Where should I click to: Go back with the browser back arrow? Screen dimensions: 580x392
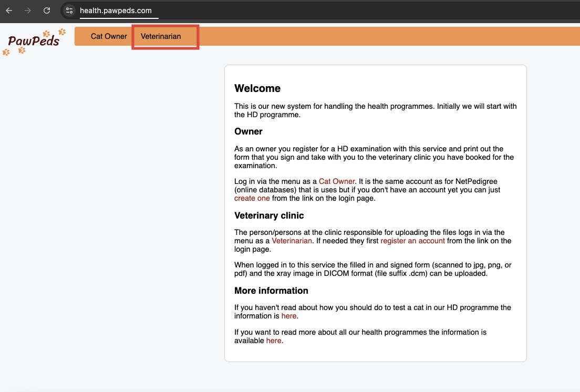(x=9, y=11)
